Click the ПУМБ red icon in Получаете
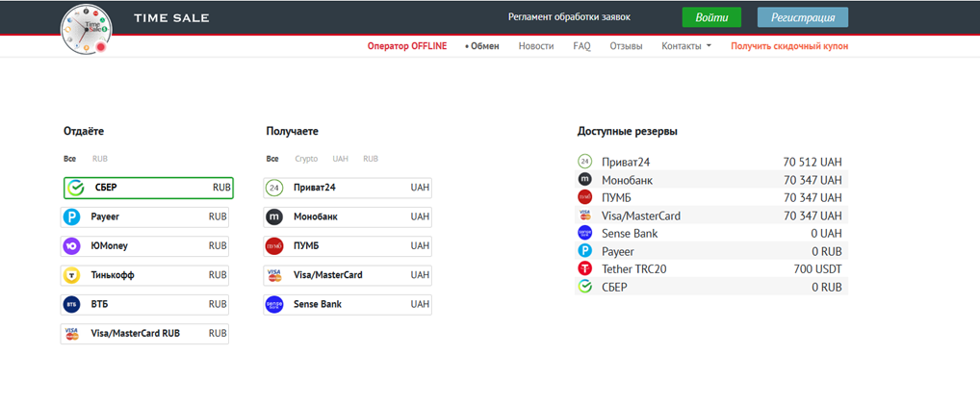Screen dimensions: 980x406 [274, 246]
